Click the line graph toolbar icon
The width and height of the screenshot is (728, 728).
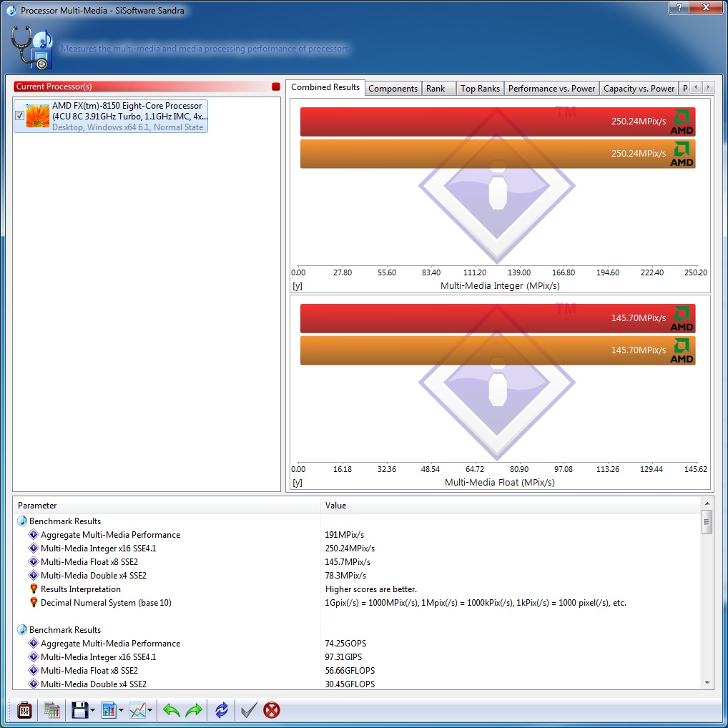click(x=137, y=710)
